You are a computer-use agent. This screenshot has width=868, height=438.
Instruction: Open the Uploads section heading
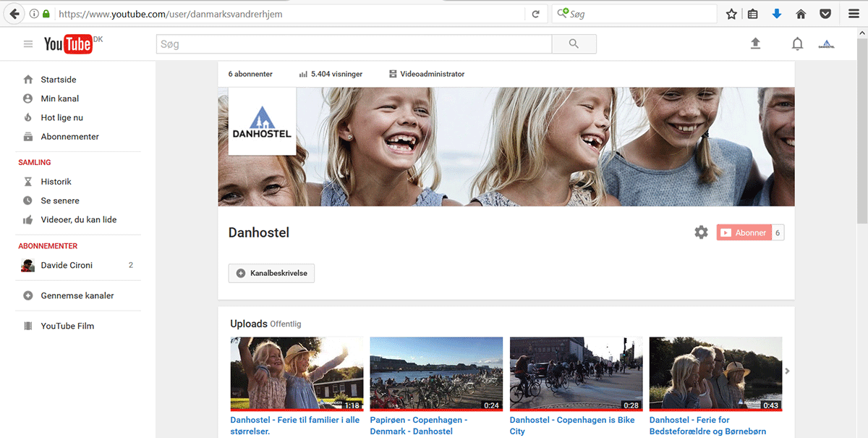pos(249,324)
